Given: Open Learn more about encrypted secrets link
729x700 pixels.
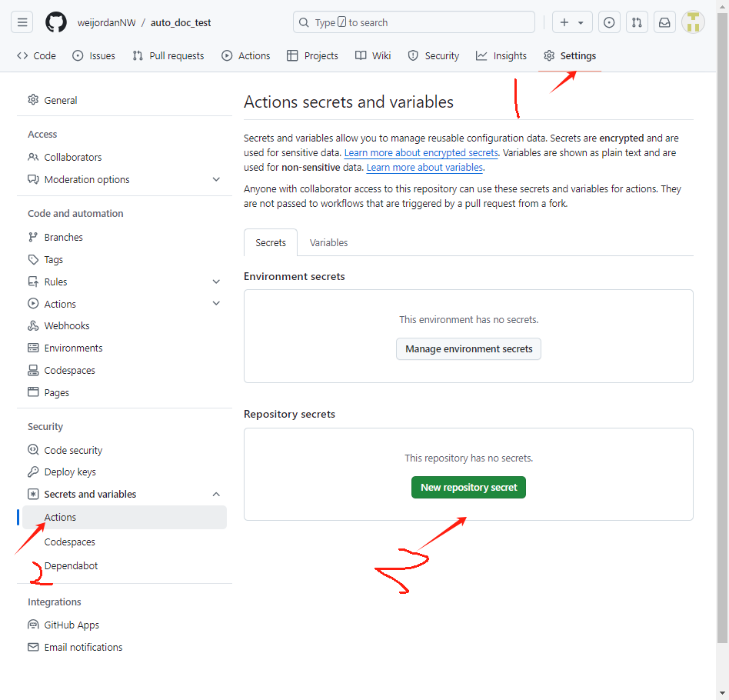Looking at the screenshot, I should pos(421,153).
